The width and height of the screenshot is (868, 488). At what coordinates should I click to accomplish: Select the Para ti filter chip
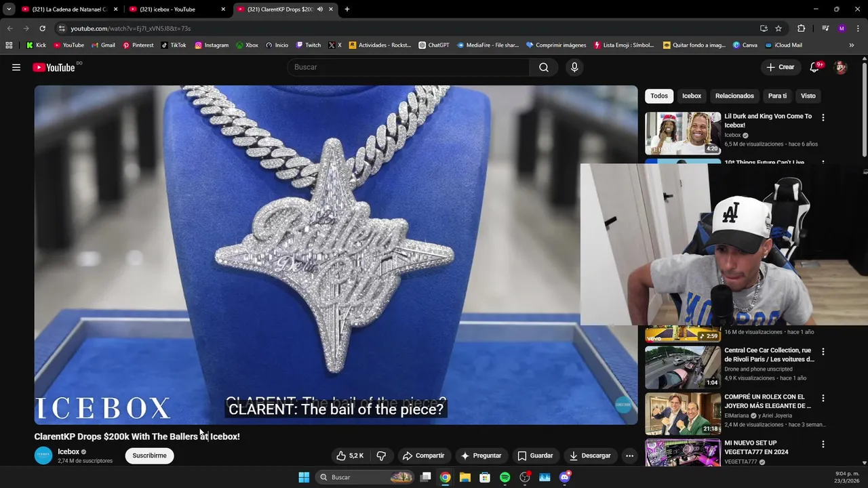click(x=777, y=96)
